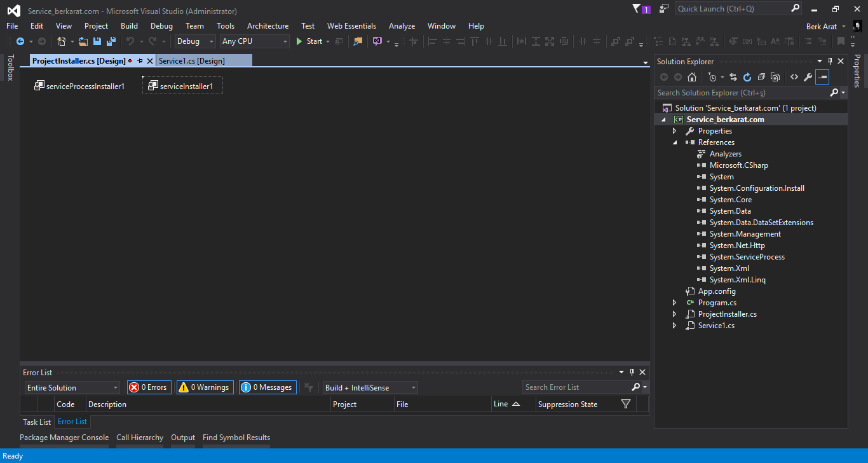Open the Package Manager Console tab

point(64,438)
